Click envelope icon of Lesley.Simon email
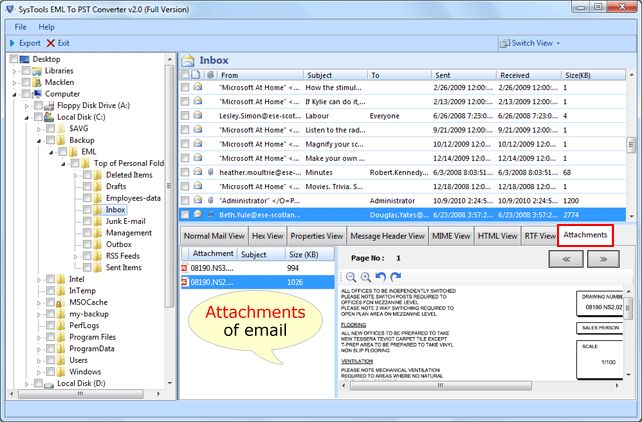This screenshot has width=642, height=422. pyautogui.click(x=198, y=115)
